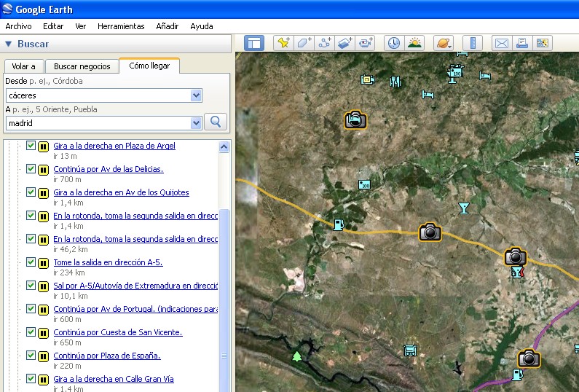Switch to the Volar a tab

[x=23, y=66]
